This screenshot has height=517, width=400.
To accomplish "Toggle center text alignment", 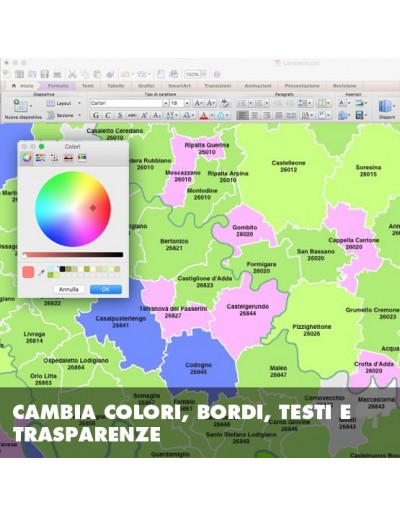I will coord(255,115).
